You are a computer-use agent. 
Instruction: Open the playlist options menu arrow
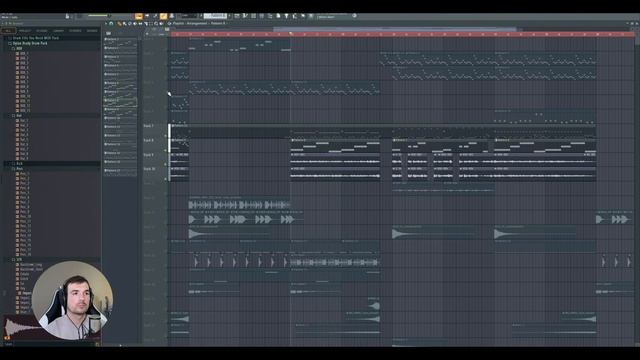pyautogui.click(x=106, y=24)
